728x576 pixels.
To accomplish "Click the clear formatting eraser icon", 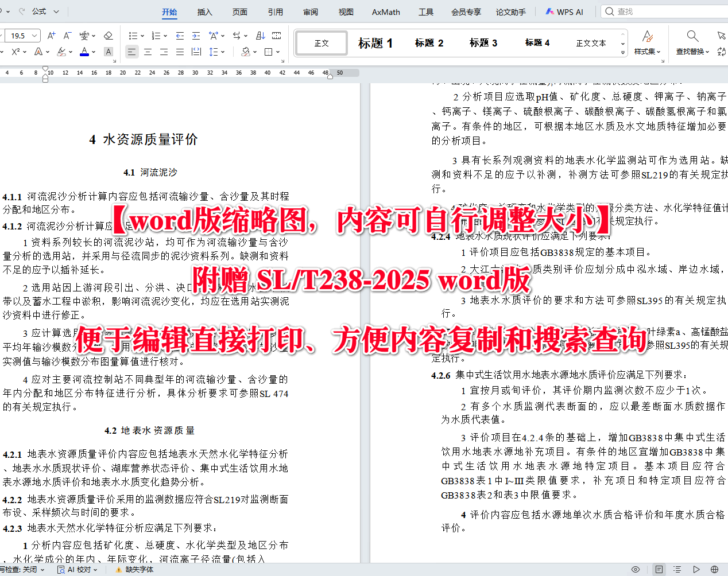I will click(x=108, y=36).
